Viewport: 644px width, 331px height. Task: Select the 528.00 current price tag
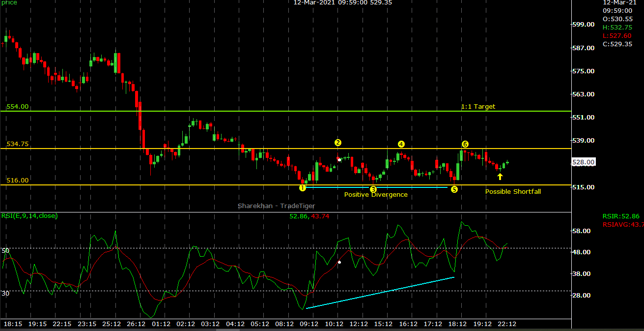[x=584, y=162]
